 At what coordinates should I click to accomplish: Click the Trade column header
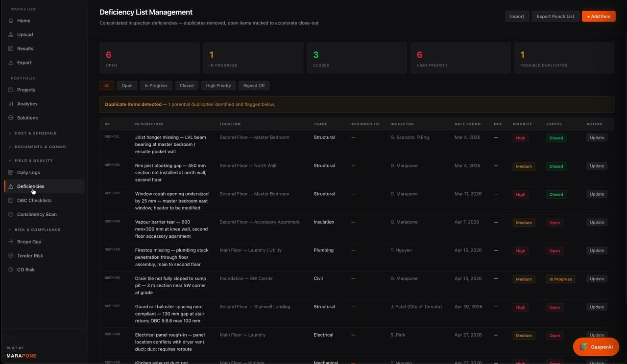click(x=320, y=124)
